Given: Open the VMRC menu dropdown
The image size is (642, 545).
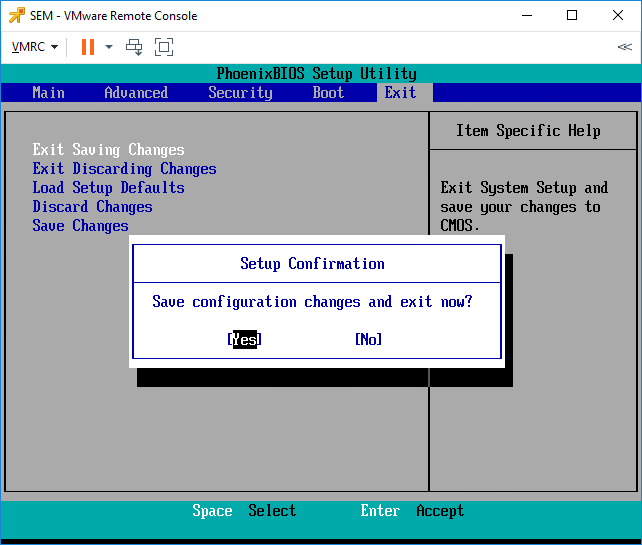Looking at the screenshot, I should pyautogui.click(x=34, y=47).
